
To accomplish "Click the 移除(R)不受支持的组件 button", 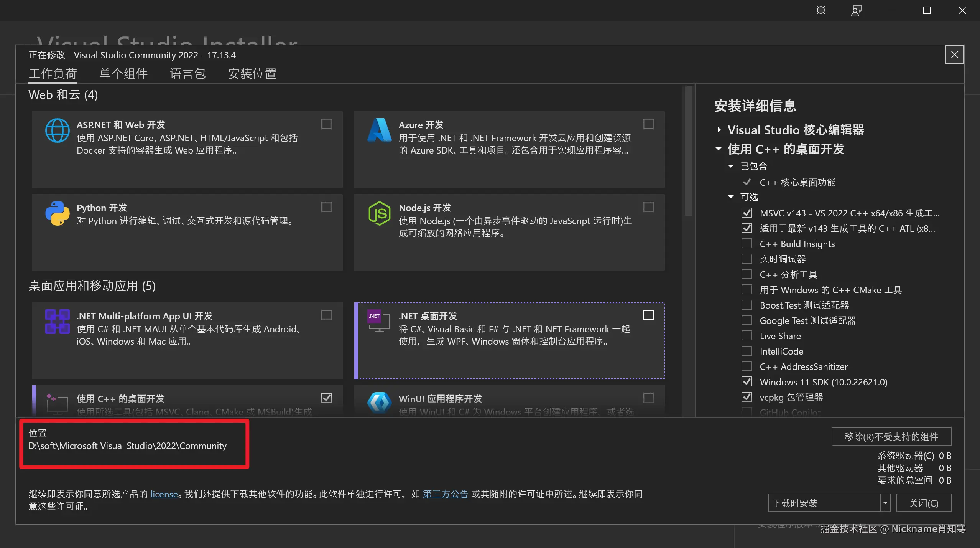I will coord(891,436).
